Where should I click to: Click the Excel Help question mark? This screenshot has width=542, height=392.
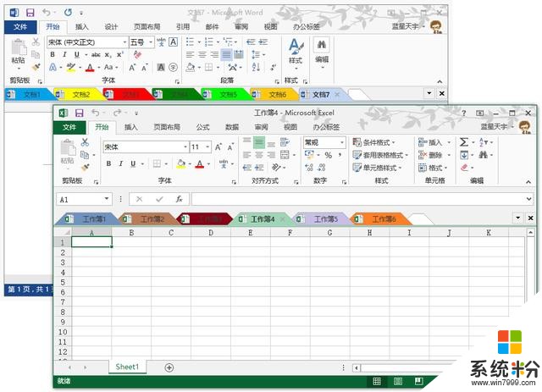(x=464, y=113)
